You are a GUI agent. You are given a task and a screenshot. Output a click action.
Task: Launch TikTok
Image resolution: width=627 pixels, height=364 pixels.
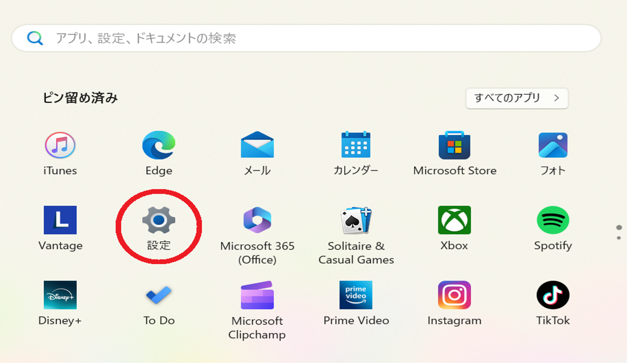click(x=552, y=295)
